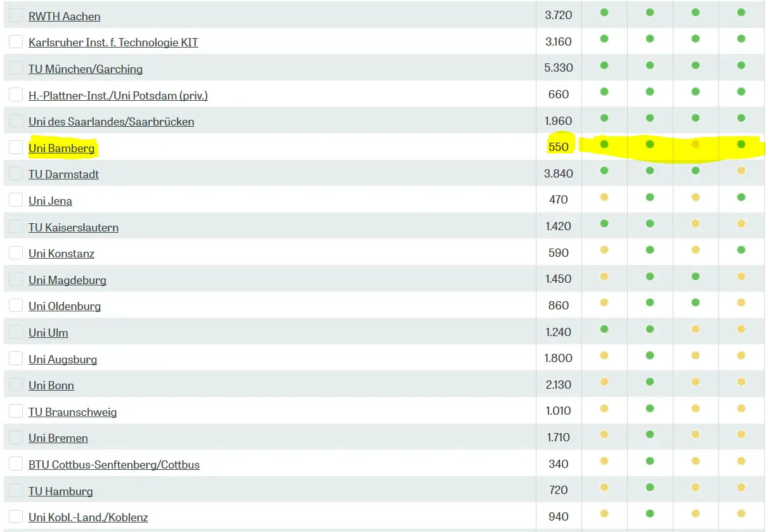Screen dimensions: 766x532
Task: Follow the Uni Konstanz link
Action: (62, 253)
